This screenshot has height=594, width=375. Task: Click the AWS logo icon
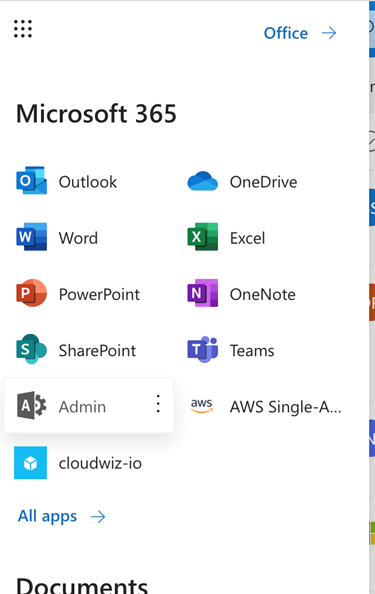[202, 406]
